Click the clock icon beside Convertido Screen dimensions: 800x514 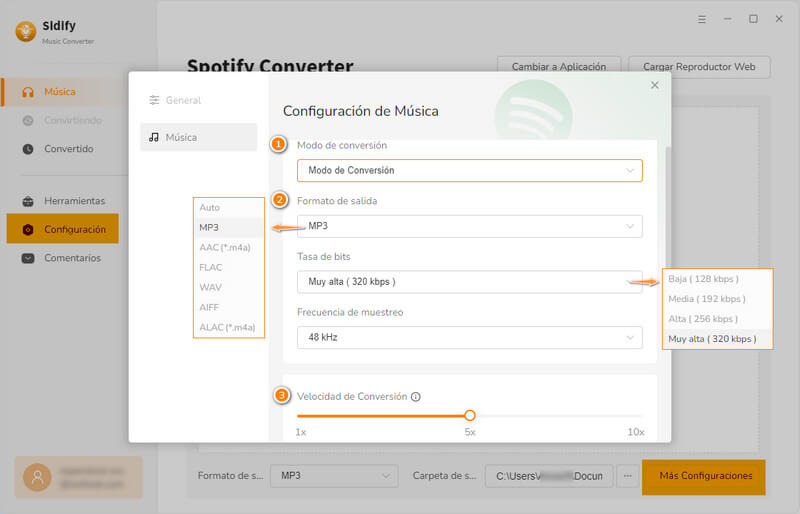click(28, 149)
